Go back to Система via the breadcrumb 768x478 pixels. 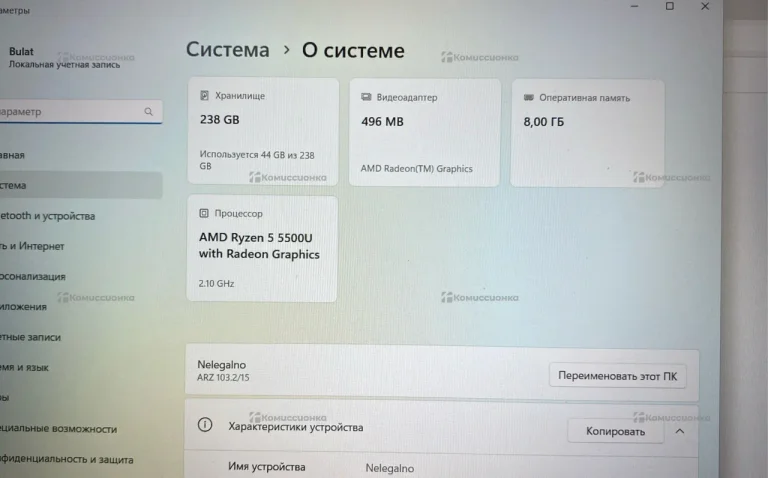click(x=227, y=50)
